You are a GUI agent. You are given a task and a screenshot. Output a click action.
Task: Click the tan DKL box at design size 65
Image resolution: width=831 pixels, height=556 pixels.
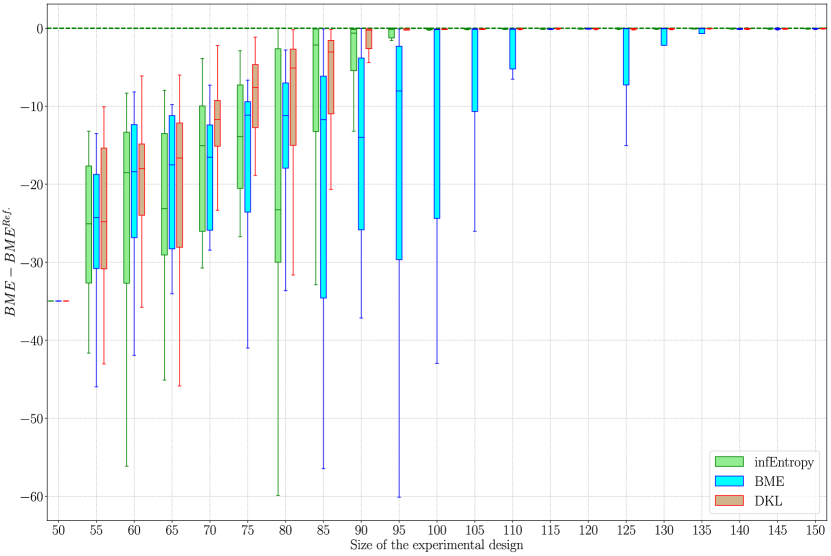[180, 185]
